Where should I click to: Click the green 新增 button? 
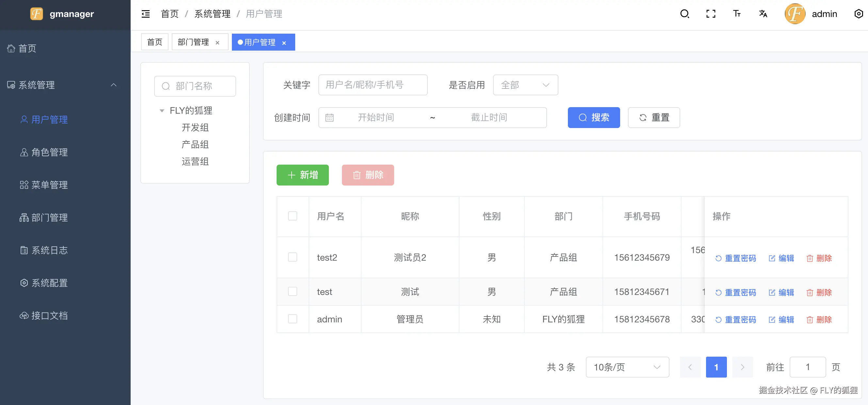click(302, 175)
